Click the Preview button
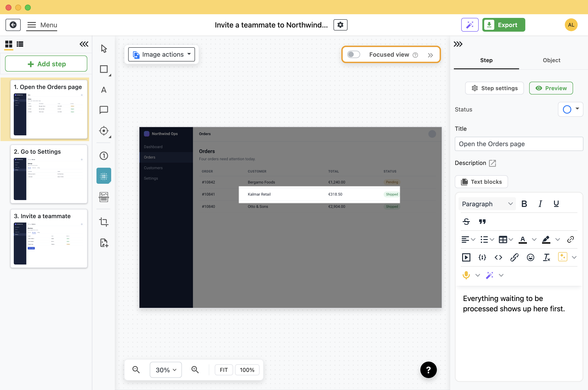The image size is (588, 390). pyautogui.click(x=551, y=88)
